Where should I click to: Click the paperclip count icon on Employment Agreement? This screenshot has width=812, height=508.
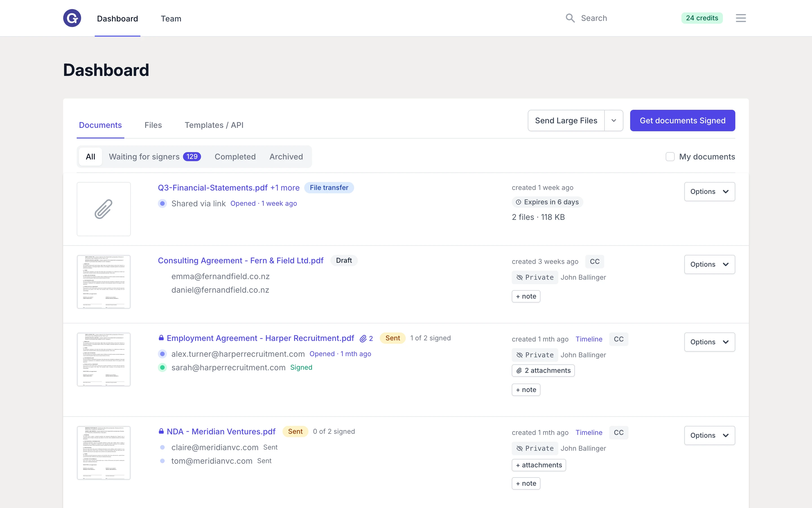(x=363, y=339)
